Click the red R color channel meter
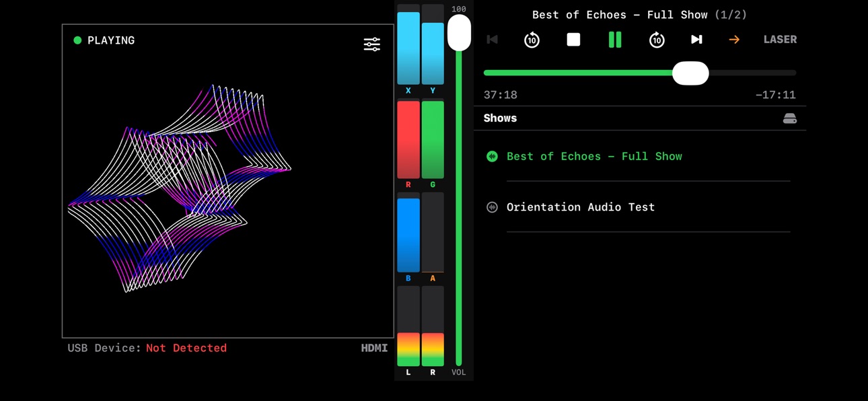Screen dimensions: 868x401 point(408,139)
